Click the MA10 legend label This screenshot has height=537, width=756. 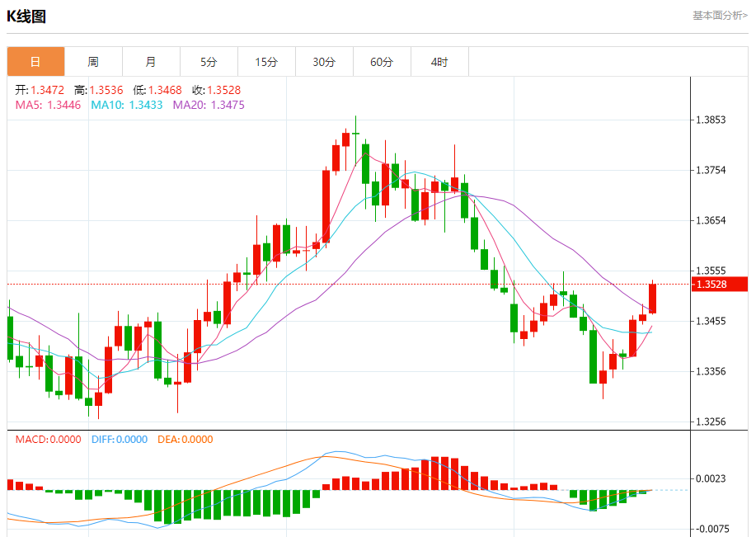click(x=127, y=106)
